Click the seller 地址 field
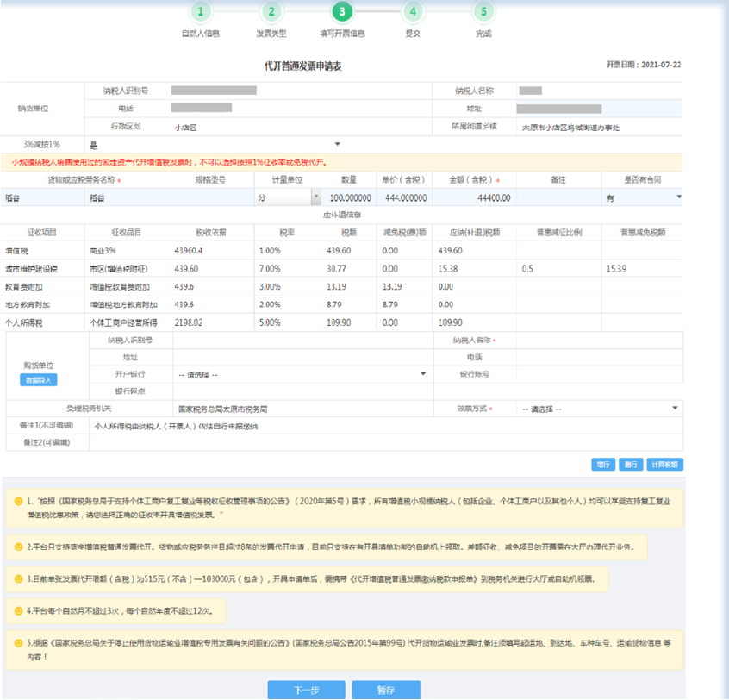 pyautogui.click(x=599, y=109)
